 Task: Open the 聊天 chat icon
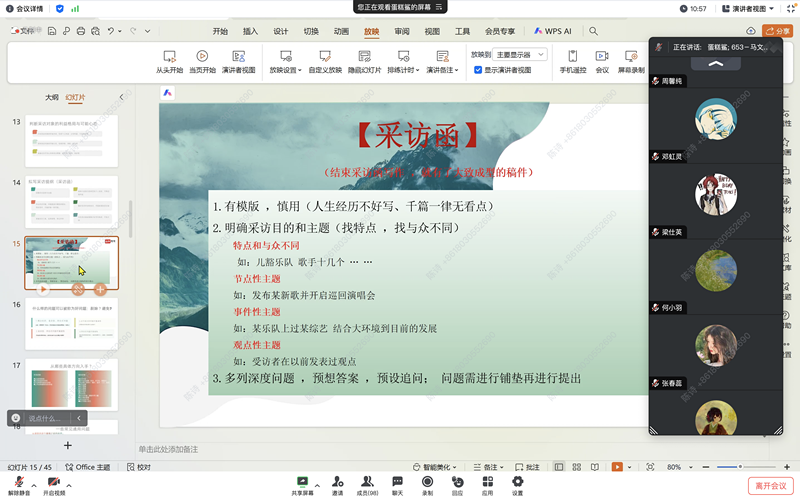(x=397, y=482)
